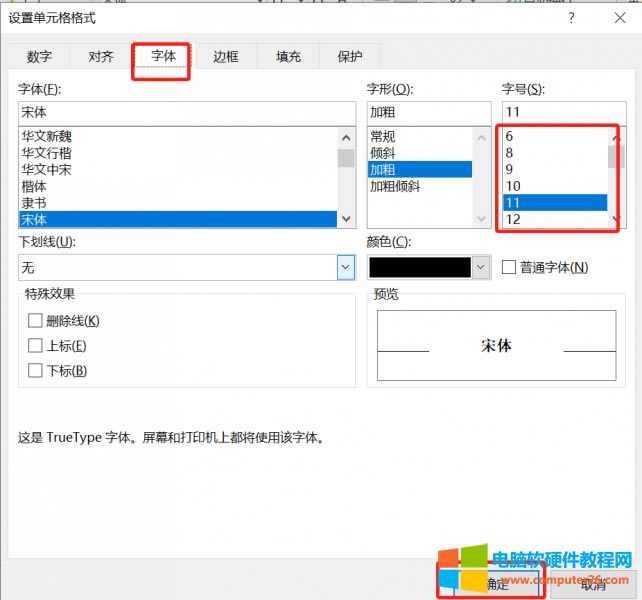Viewport: 642px width, 600px height.
Task: Enable the 普通字体 checkbox
Action: (x=509, y=267)
